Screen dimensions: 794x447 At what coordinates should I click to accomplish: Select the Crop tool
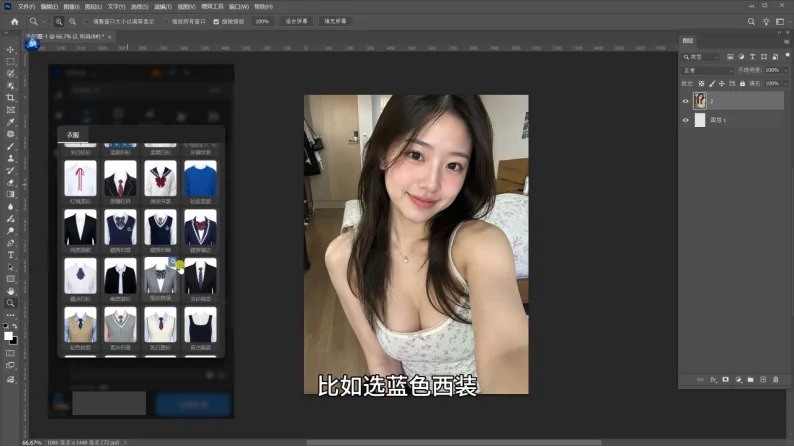(10, 97)
